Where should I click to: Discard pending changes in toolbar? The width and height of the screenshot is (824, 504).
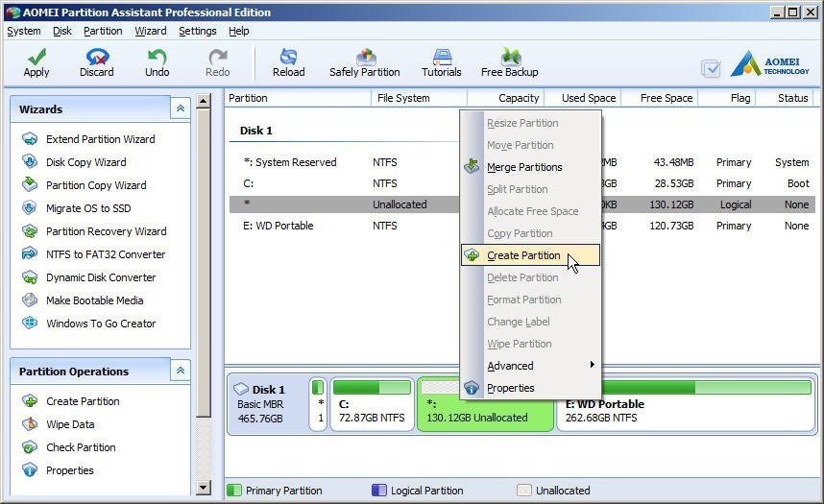pyautogui.click(x=97, y=62)
